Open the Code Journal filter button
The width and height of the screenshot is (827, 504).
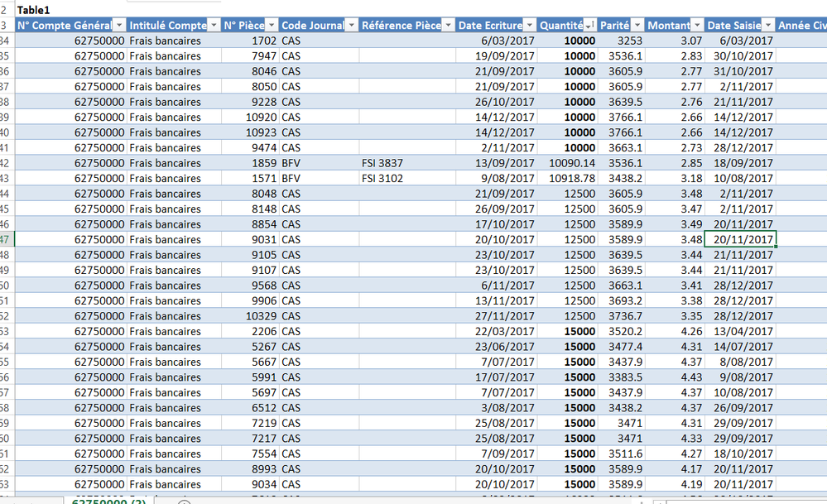[351, 26]
